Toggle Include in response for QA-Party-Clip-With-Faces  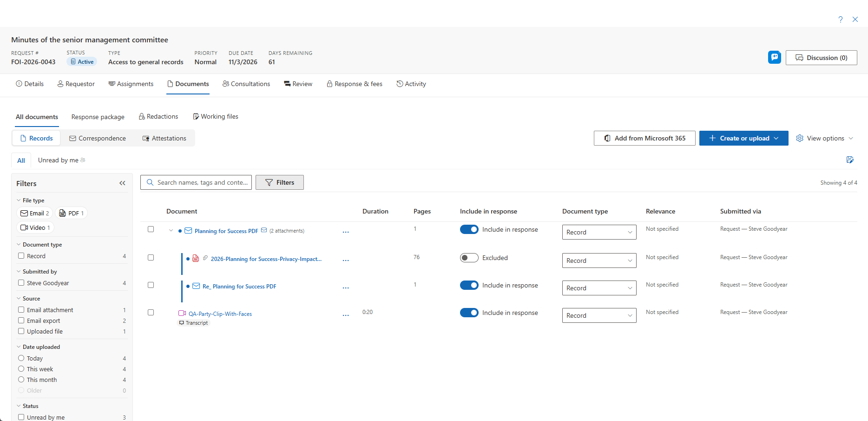tap(469, 313)
